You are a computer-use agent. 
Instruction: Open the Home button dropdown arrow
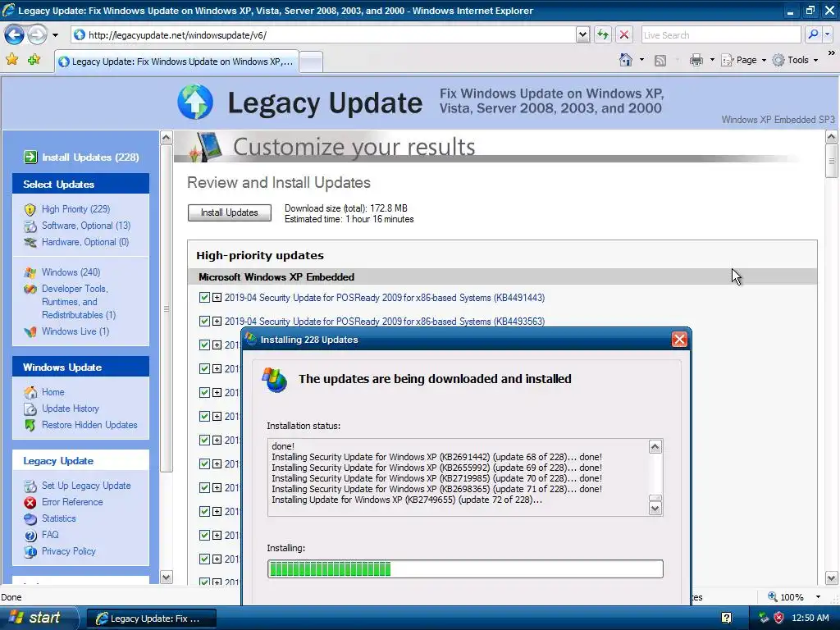641,60
